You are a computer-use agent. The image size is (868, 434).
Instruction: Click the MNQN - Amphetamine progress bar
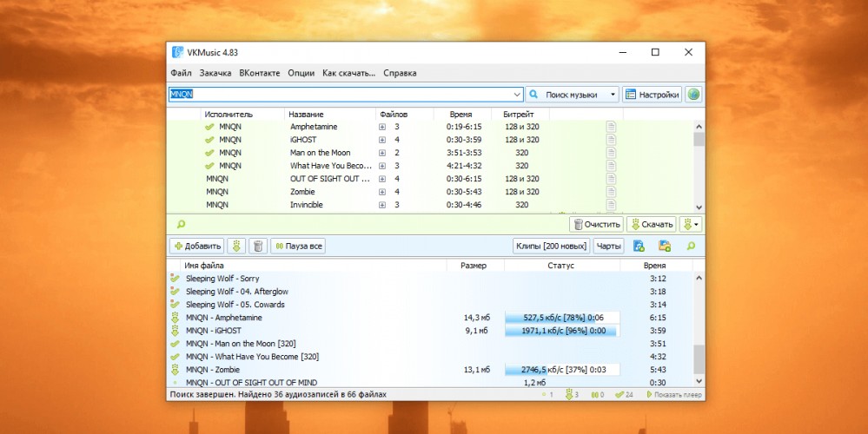tap(562, 318)
